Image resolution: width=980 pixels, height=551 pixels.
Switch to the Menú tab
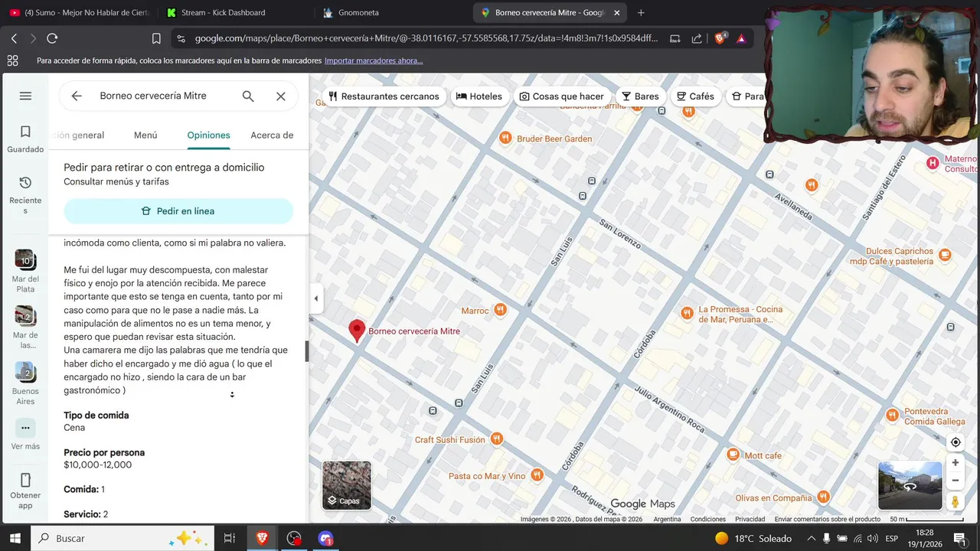click(x=145, y=135)
